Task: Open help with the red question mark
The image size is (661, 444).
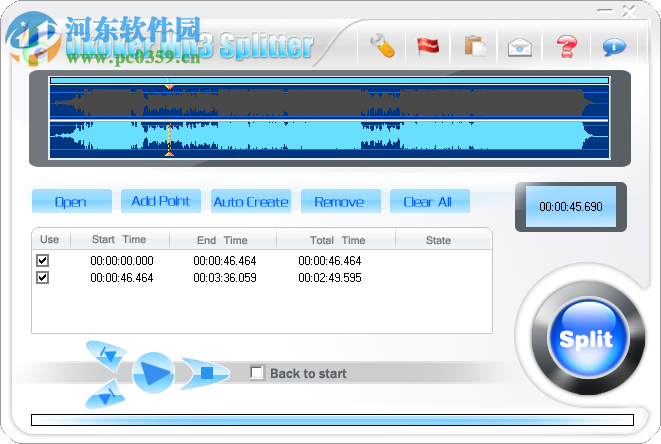Action: coord(567,46)
